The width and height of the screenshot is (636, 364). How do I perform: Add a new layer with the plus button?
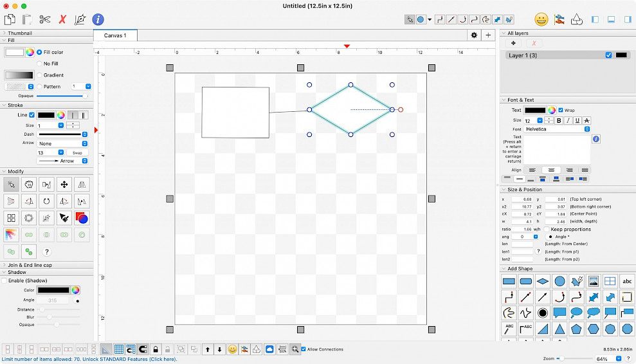click(513, 43)
